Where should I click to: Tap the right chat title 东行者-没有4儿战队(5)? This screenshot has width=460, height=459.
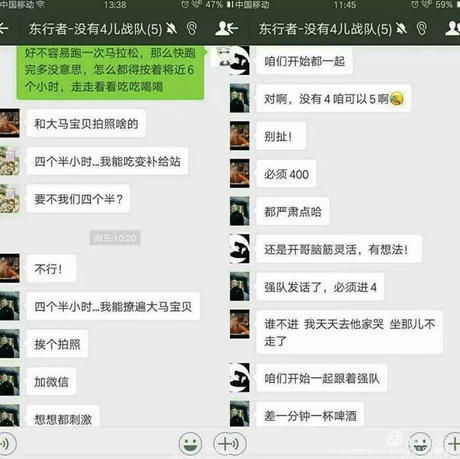(x=325, y=29)
